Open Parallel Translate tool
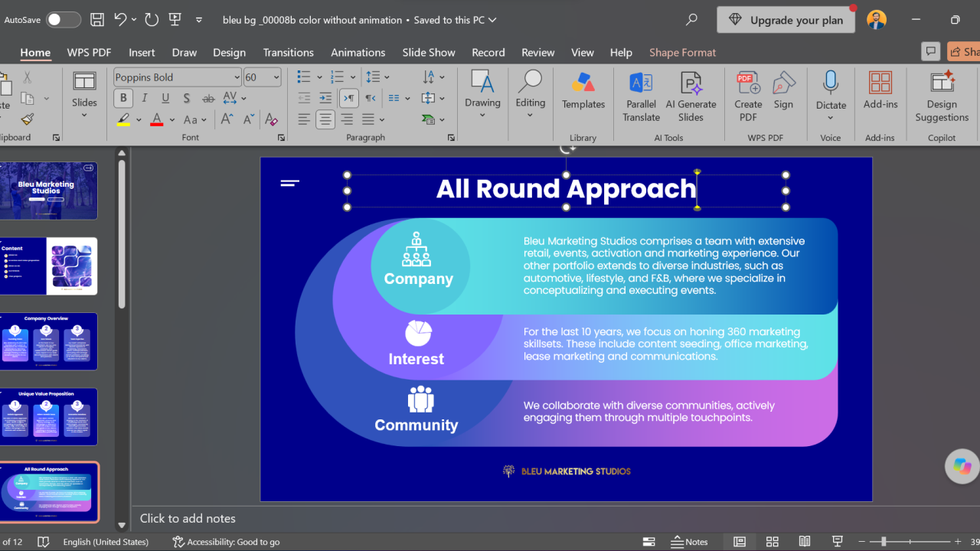Image resolution: width=980 pixels, height=551 pixels. (x=641, y=96)
